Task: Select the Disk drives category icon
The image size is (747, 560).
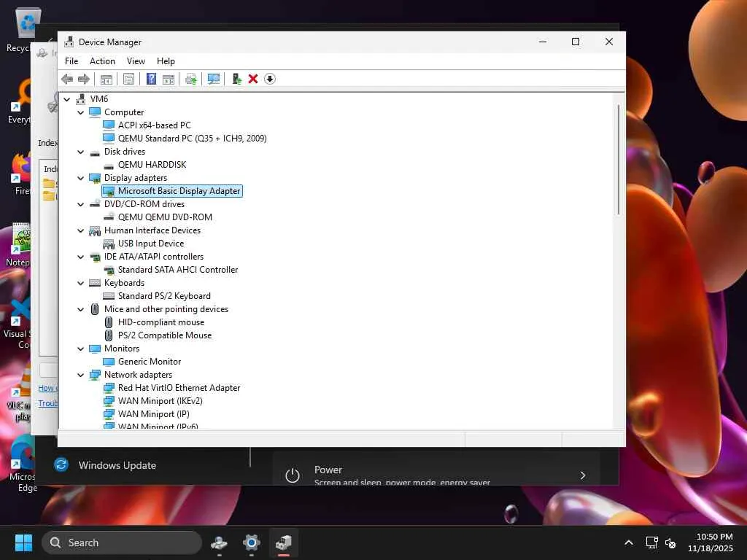Action: coord(95,152)
